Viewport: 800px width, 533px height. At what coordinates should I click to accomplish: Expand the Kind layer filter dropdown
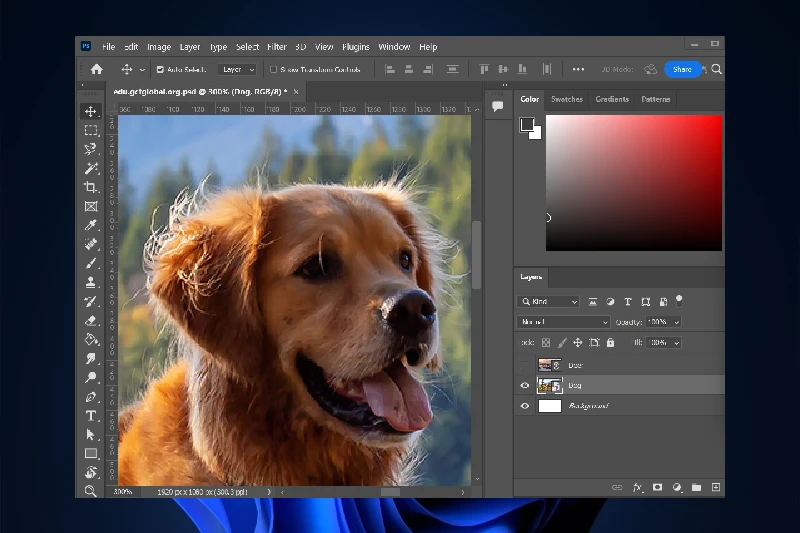(549, 301)
